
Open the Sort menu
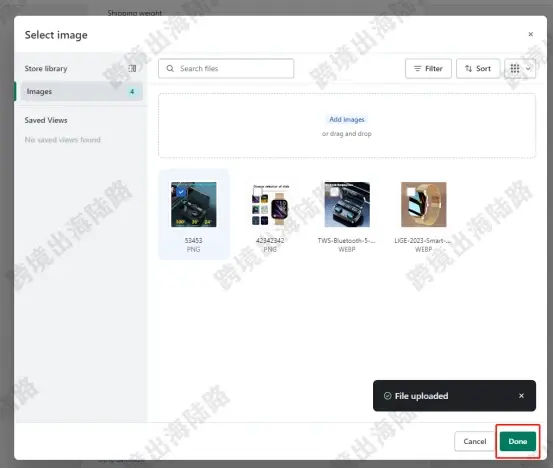coord(478,69)
